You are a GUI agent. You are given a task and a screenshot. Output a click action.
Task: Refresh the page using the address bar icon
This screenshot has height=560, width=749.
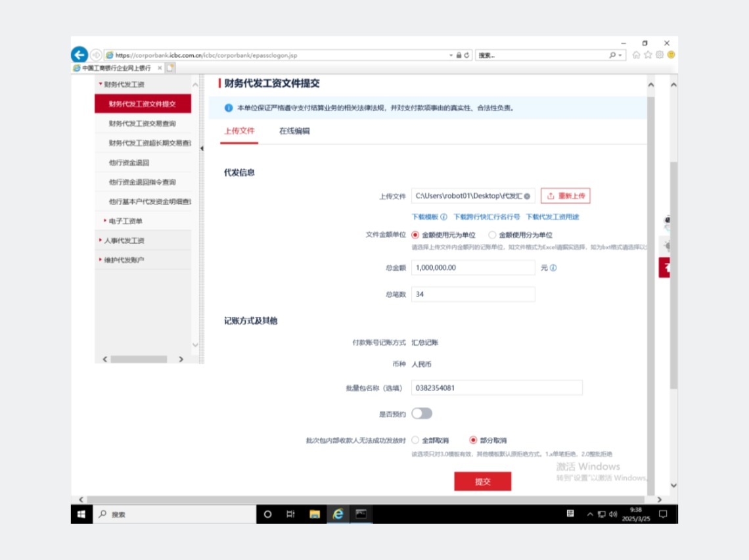point(467,55)
